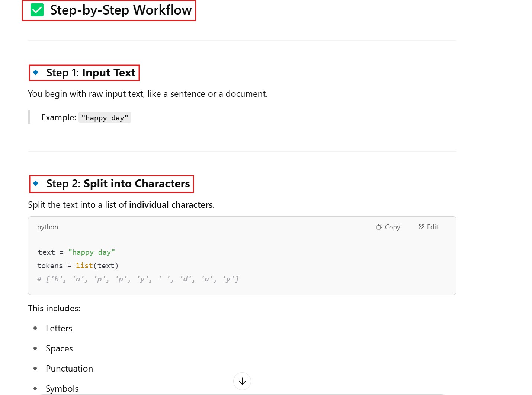The image size is (532, 395).
Task: Click the "You begin with raw input text" sentence
Action: 148,94
